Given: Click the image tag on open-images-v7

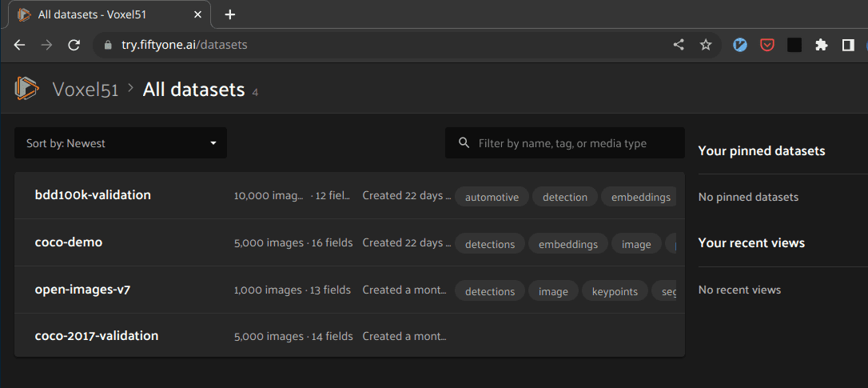Looking at the screenshot, I should 554,291.
